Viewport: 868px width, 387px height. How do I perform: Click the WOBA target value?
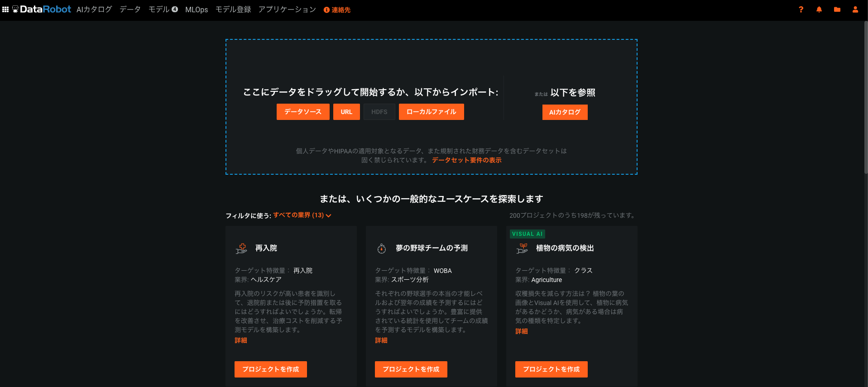[x=443, y=271]
